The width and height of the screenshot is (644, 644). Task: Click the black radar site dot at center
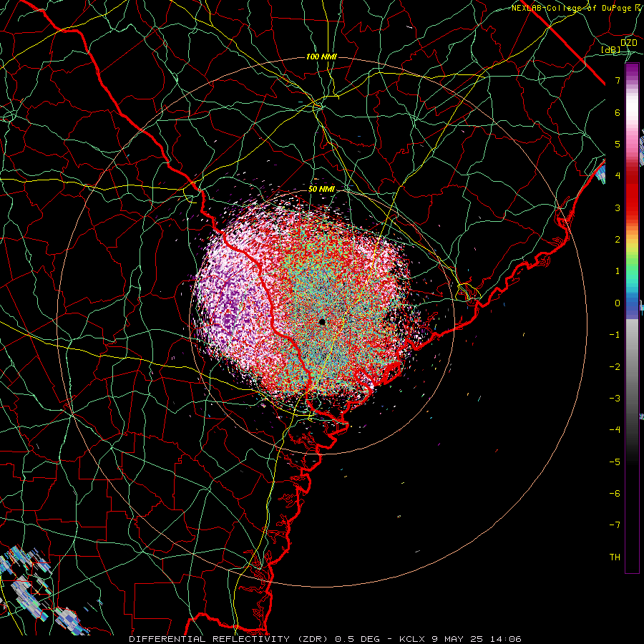[323, 321]
